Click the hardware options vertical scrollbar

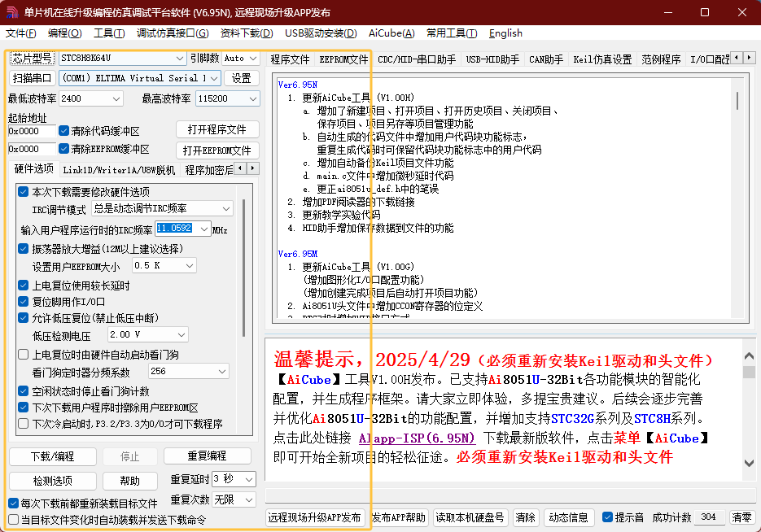[x=243, y=268]
